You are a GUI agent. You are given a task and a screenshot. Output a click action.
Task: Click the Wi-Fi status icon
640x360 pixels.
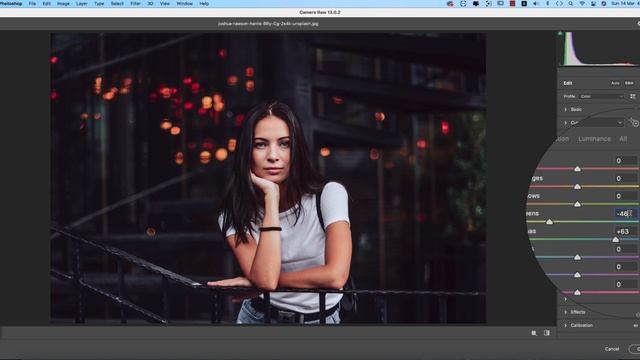tap(582, 4)
